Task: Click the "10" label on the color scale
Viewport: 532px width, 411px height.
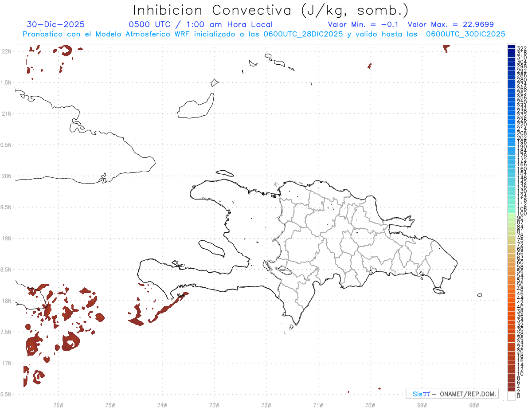Action: 521,374
